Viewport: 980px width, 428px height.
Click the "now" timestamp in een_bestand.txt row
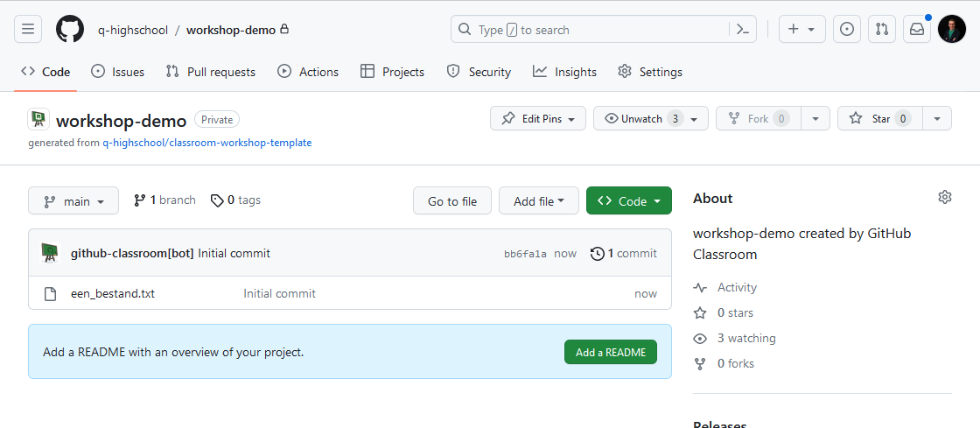[646, 294]
